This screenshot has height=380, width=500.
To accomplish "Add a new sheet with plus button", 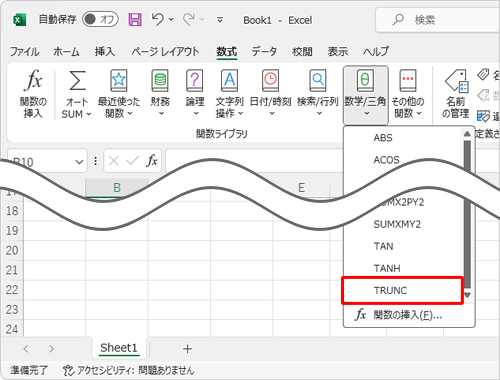I will click(x=187, y=349).
